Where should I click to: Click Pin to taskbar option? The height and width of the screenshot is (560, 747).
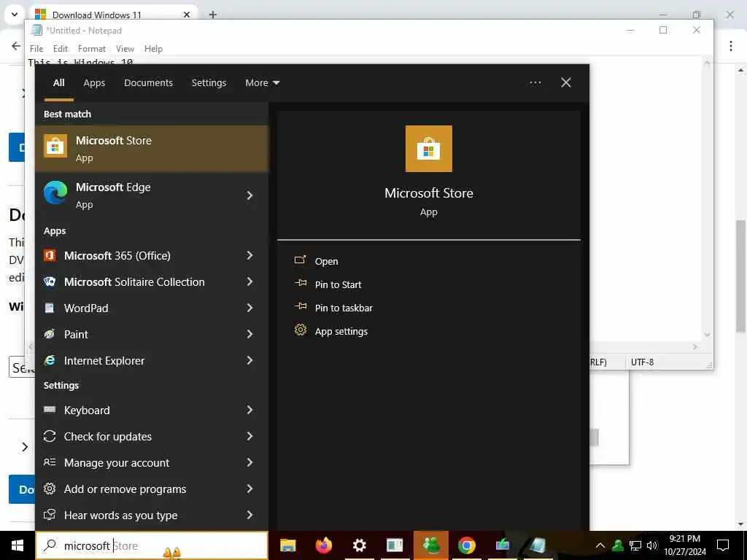344,308
